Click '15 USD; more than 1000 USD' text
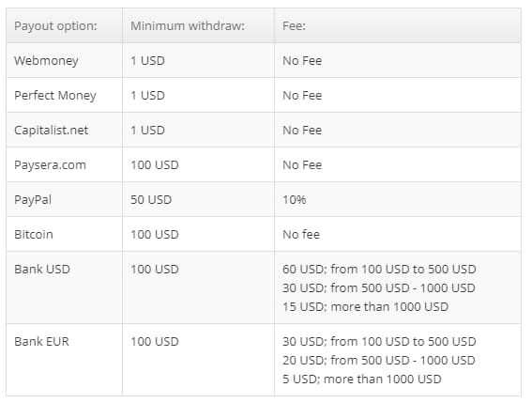Image resolution: width=532 pixels, height=403 pixels. pos(366,307)
